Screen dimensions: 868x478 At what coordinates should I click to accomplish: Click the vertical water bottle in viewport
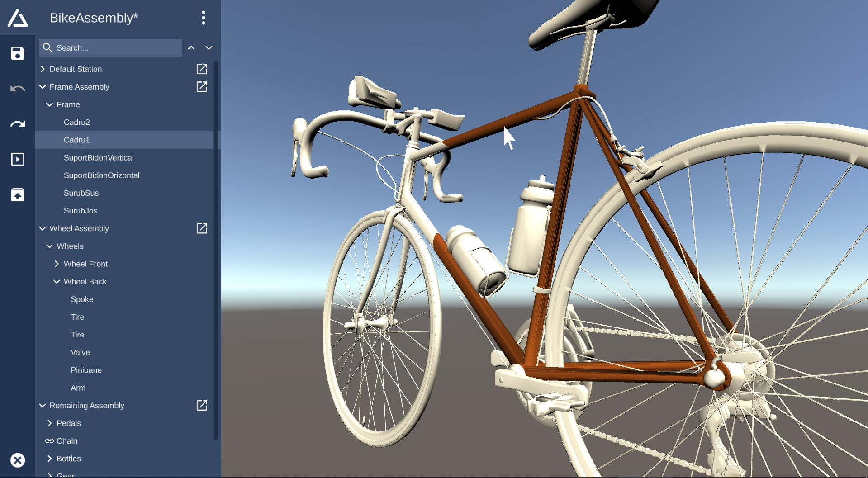529,226
